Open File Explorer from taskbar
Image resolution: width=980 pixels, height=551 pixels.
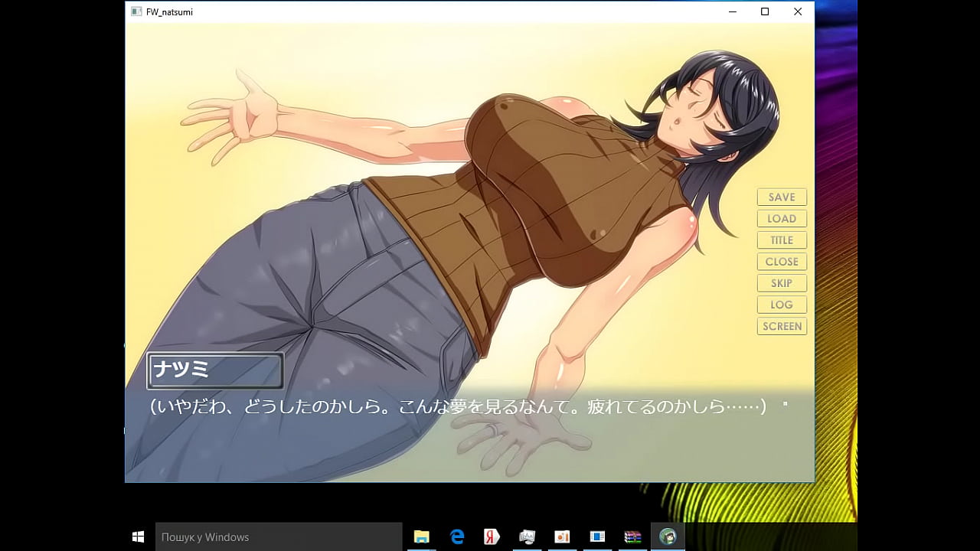click(x=421, y=536)
